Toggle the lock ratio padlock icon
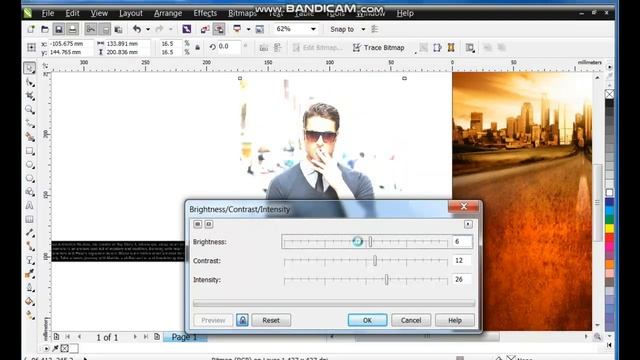 [x=198, y=47]
